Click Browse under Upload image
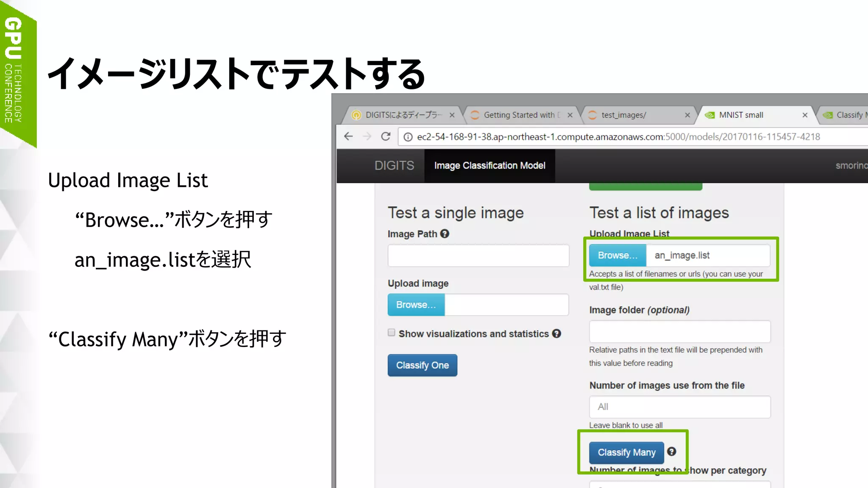This screenshot has height=488, width=868. [x=416, y=305]
